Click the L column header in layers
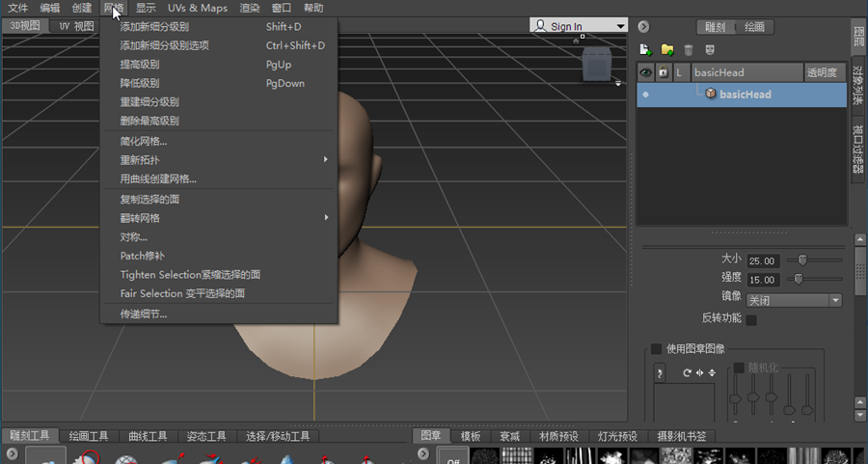Screen dimensions: 868x464 click(681, 72)
